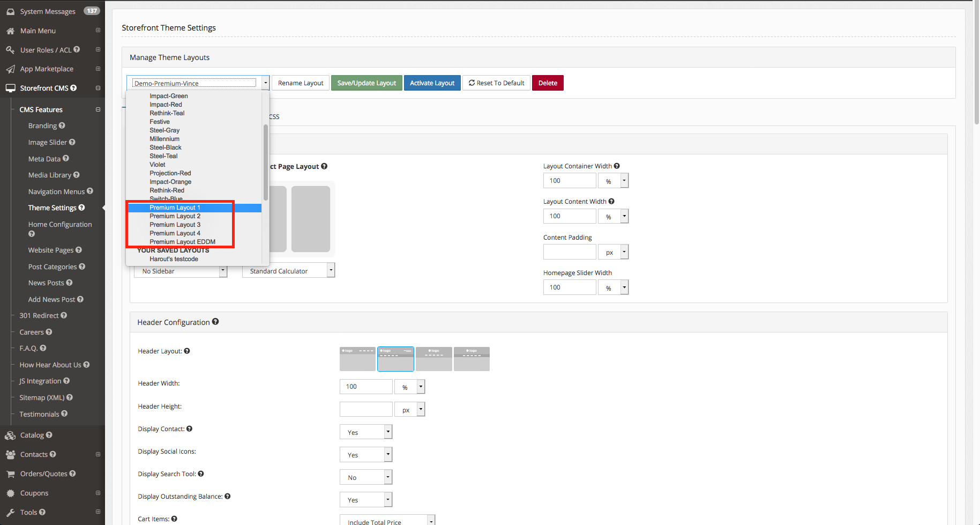Click the theme dropdown list scrollbar
980x525 pixels.
pyautogui.click(x=265, y=162)
